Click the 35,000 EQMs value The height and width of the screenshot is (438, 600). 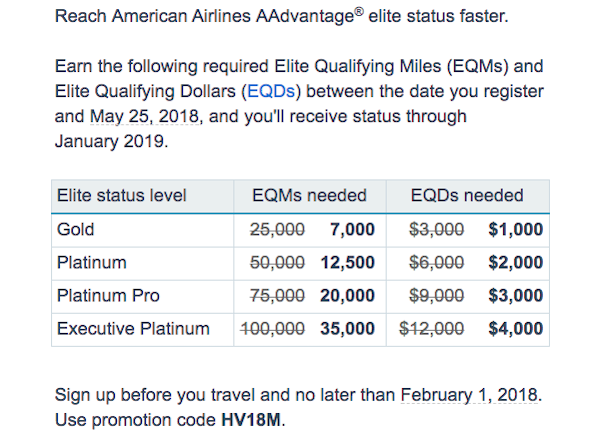click(347, 329)
